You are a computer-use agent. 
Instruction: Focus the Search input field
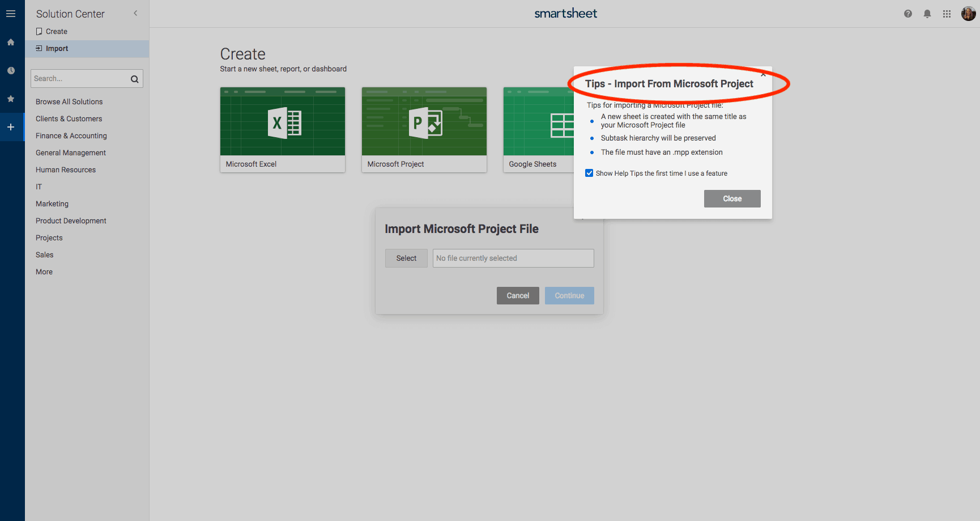click(79, 79)
